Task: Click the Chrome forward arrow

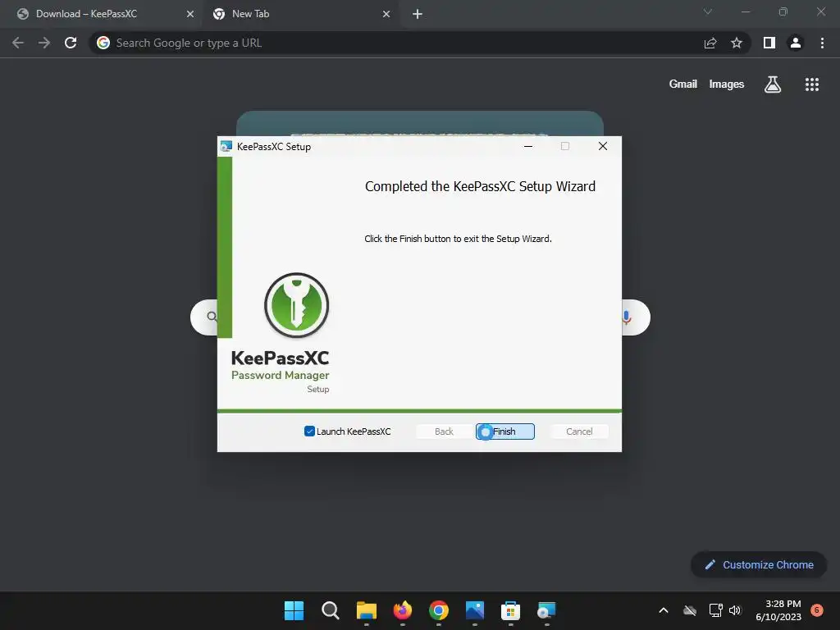Action: coord(44,43)
